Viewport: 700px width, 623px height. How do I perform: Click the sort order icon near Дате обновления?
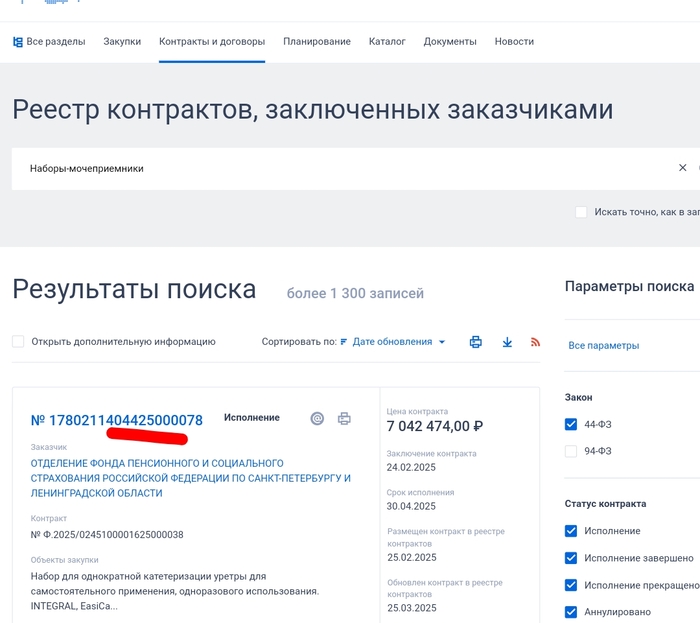tap(345, 342)
